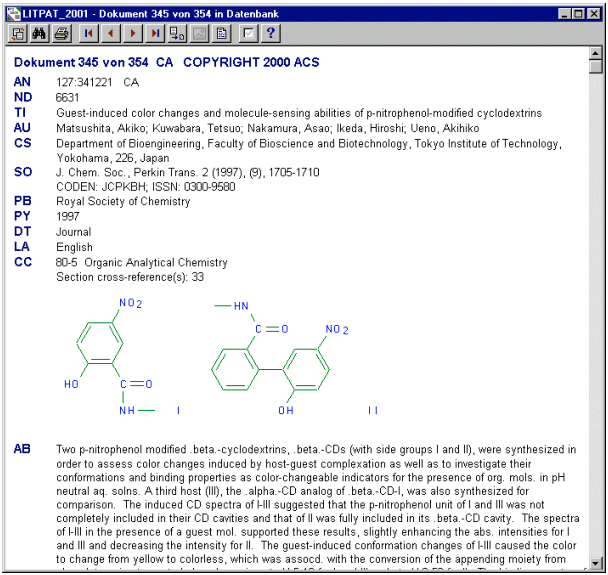Image resolution: width=608 pixels, height=575 pixels.
Task: Print the document using the printer icon
Action: (x=61, y=33)
